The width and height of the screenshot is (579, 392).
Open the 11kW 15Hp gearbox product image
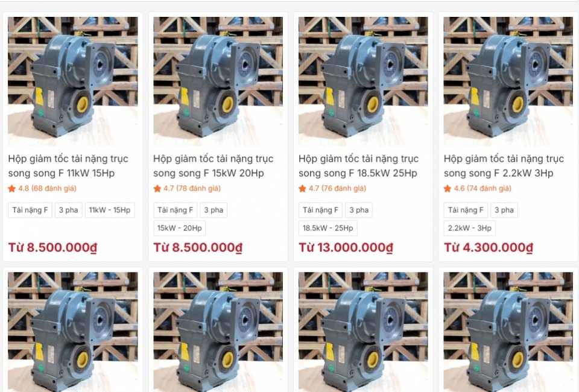click(x=73, y=81)
